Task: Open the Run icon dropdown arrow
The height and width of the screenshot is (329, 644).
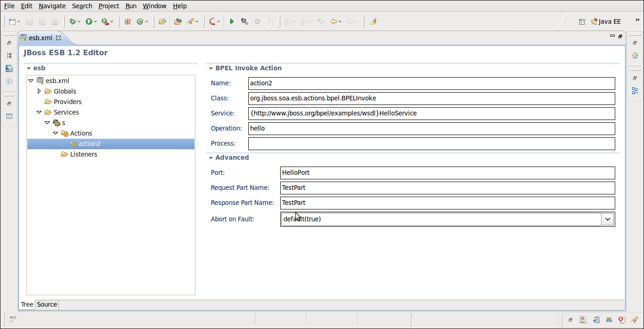Action: point(95,21)
